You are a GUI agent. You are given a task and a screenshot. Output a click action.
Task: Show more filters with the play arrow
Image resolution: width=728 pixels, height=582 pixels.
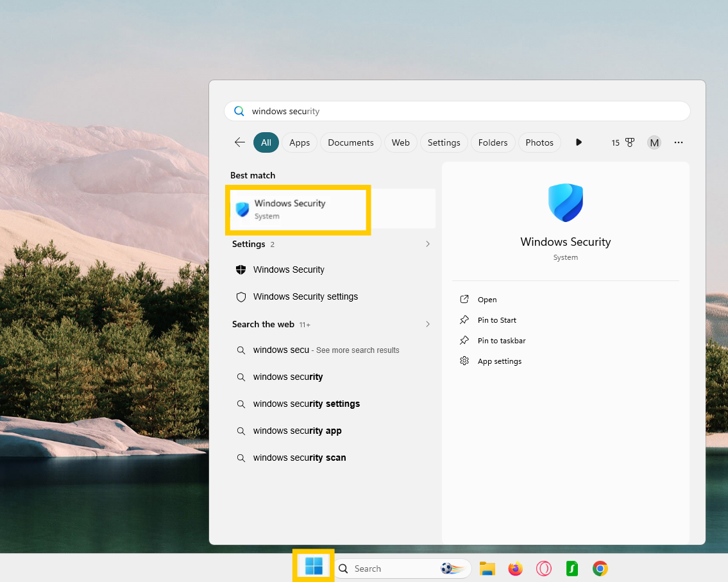tap(579, 142)
